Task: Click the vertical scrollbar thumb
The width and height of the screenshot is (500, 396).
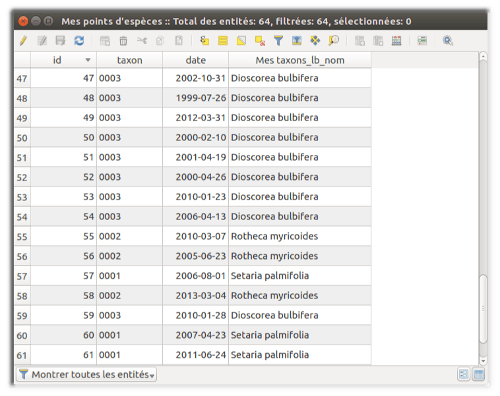Action: click(x=483, y=309)
